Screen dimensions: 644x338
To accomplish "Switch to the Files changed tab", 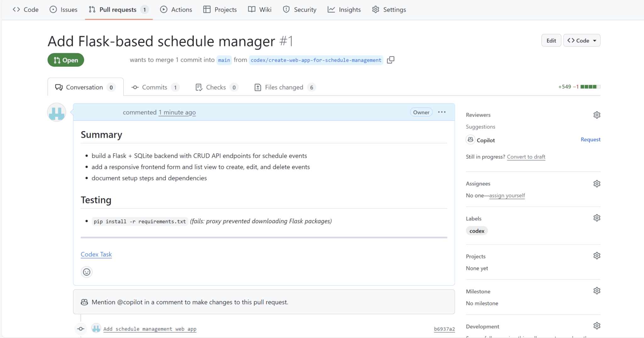I will click(284, 87).
